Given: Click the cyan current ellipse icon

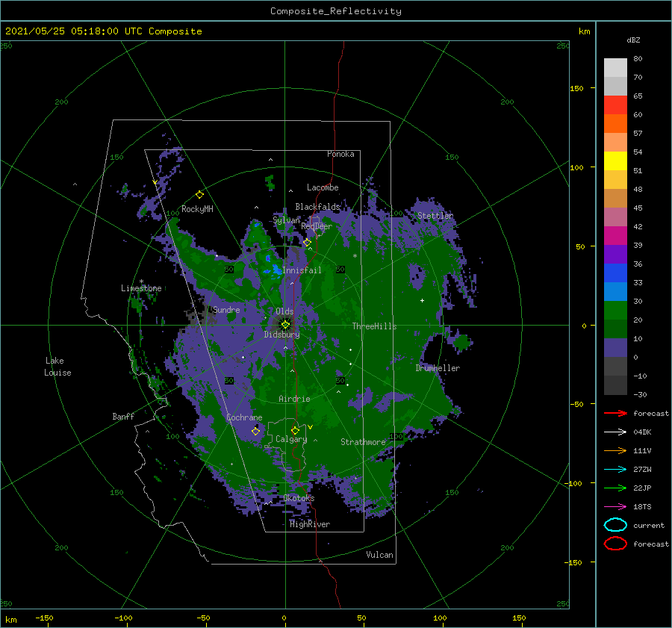Looking at the screenshot, I should click(x=615, y=525).
